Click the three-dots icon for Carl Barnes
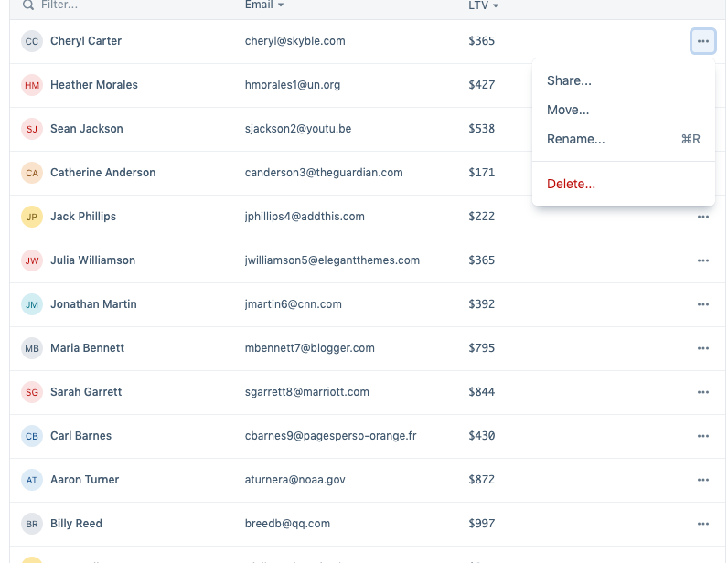 coord(702,436)
